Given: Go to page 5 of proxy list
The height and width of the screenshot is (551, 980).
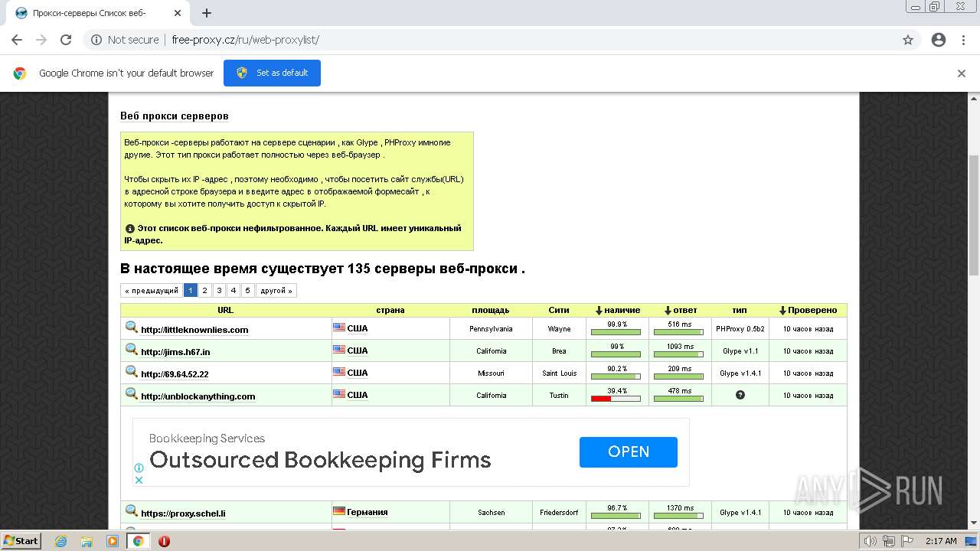Looking at the screenshot, I should (247, 290).
